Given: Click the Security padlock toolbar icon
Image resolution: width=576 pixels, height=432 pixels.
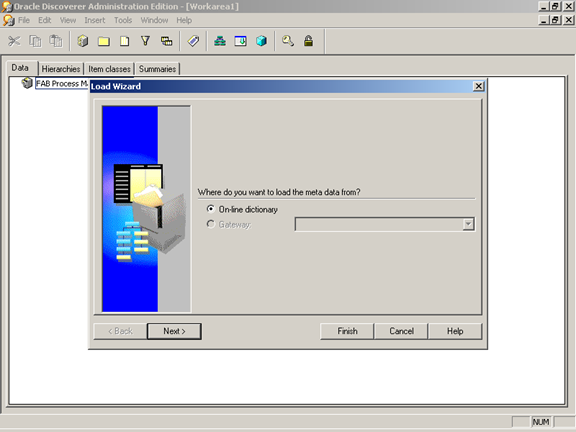Looking at the screenshot, I should point(308,41).
